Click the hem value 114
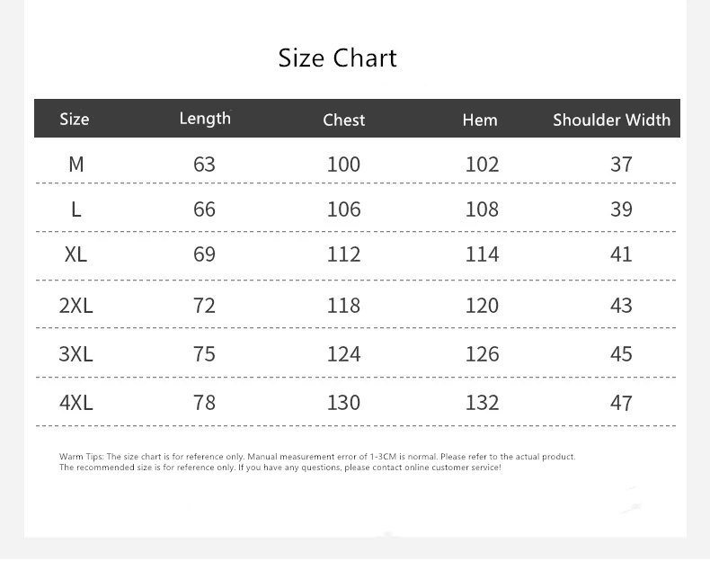 [482, 254]
